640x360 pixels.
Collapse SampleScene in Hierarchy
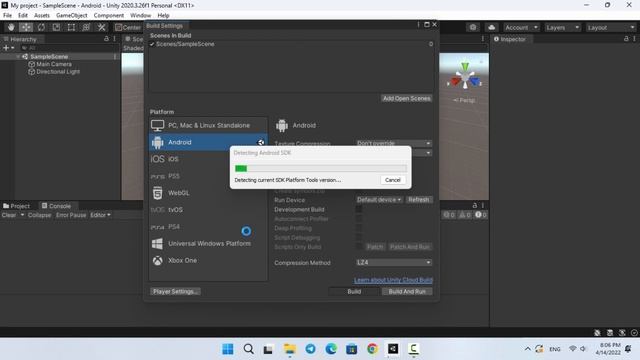coord(18,57)
